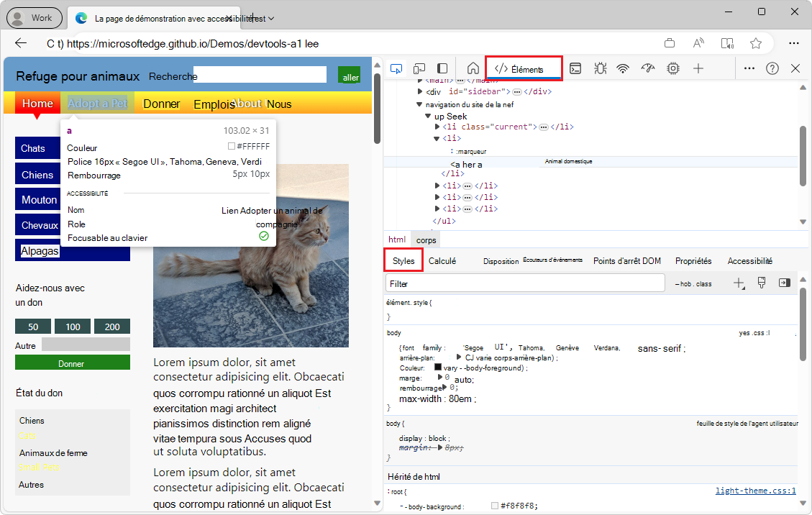Click the Couleur black color swatch
This screenshot has width=812, height=515.
437,367
